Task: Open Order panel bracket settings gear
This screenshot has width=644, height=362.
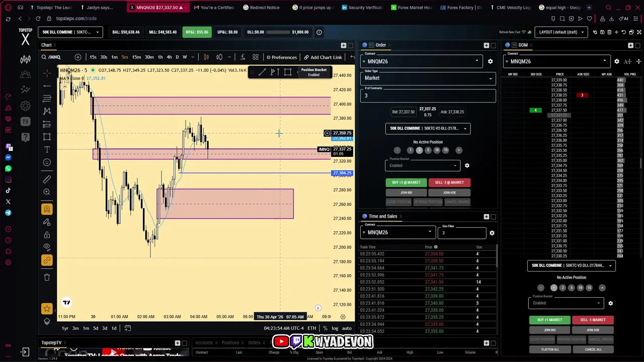Action: pyautogui.click(x=467, y=165)
